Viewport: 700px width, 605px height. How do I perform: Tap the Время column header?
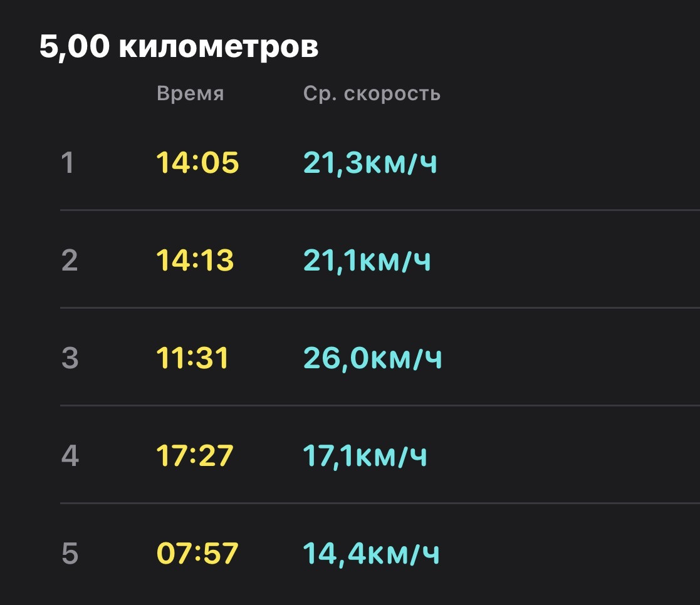click(x=190, y=94)
